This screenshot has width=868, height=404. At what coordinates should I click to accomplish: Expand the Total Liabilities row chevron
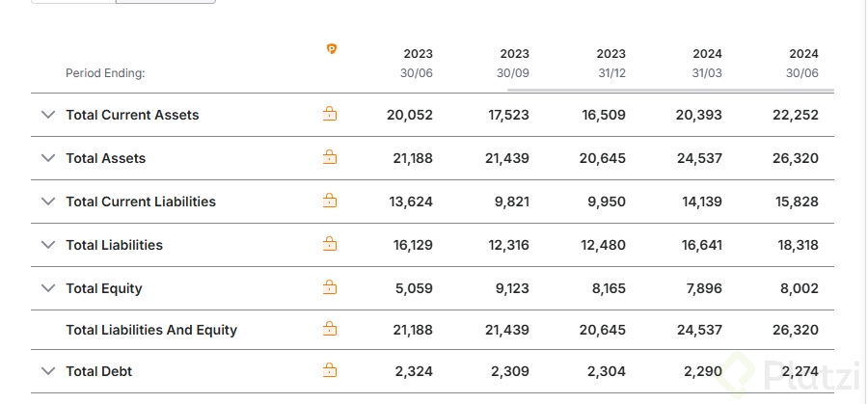[48, 245]
